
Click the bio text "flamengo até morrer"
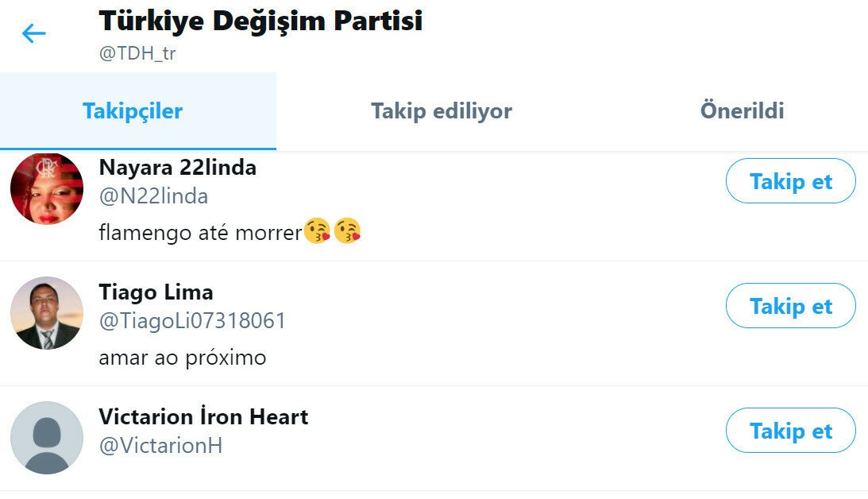point(201,234)
